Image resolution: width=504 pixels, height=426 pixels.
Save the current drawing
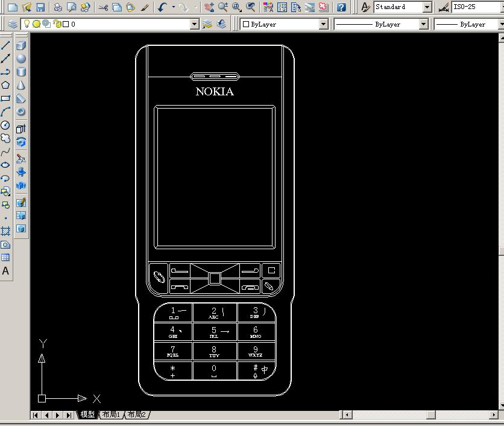(x=40, y=7)
